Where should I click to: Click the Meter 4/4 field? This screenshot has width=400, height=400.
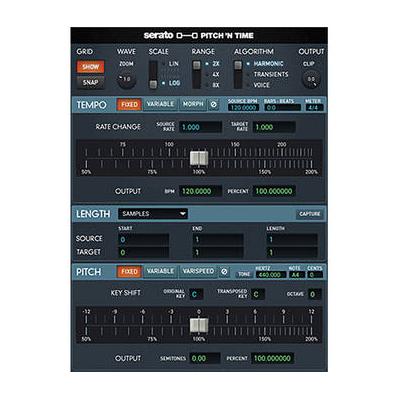click(314, 108)
